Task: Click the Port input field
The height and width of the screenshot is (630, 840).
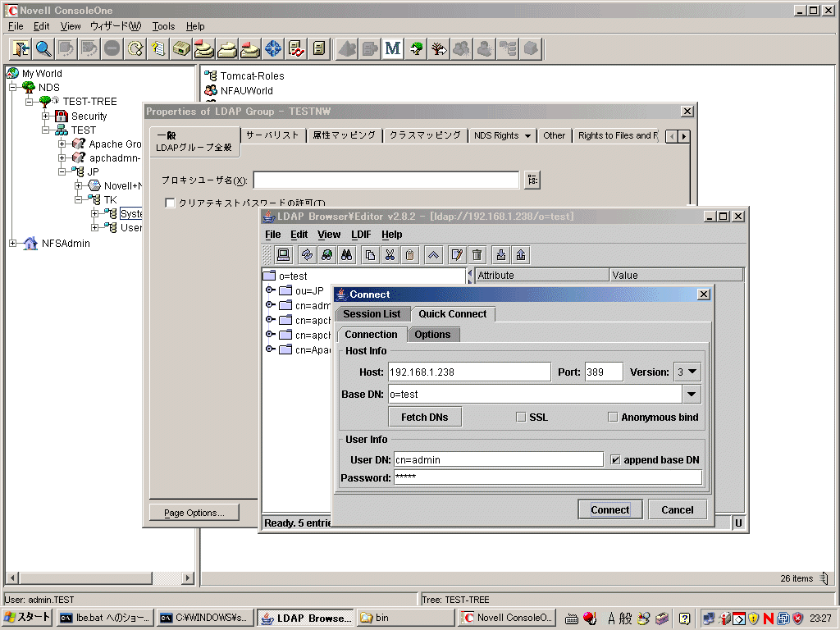Action: [x=605, y=372]
